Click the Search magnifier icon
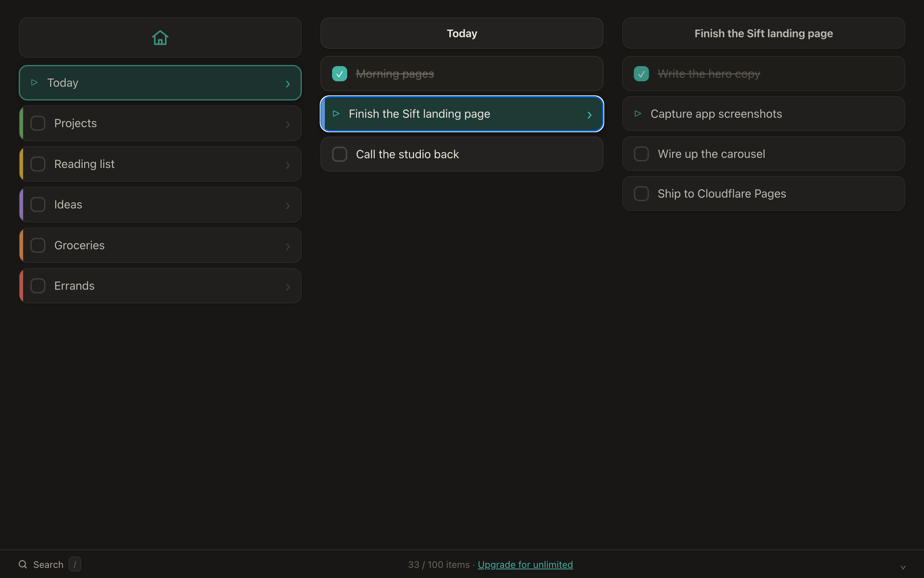 [x=23, y=564]
